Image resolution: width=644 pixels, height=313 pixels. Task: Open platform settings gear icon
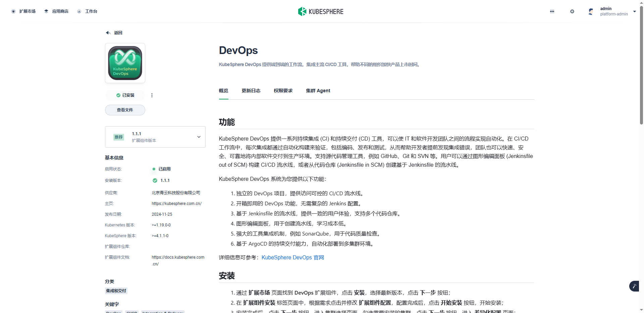(x=572, y=11)
